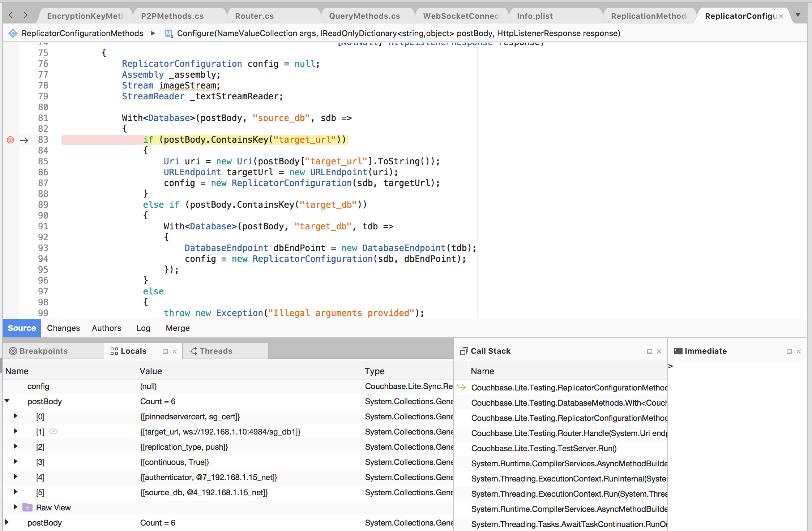Click the Breakpoints target icon
This screenshot has width=812, height=531.
tap(13, 351)
